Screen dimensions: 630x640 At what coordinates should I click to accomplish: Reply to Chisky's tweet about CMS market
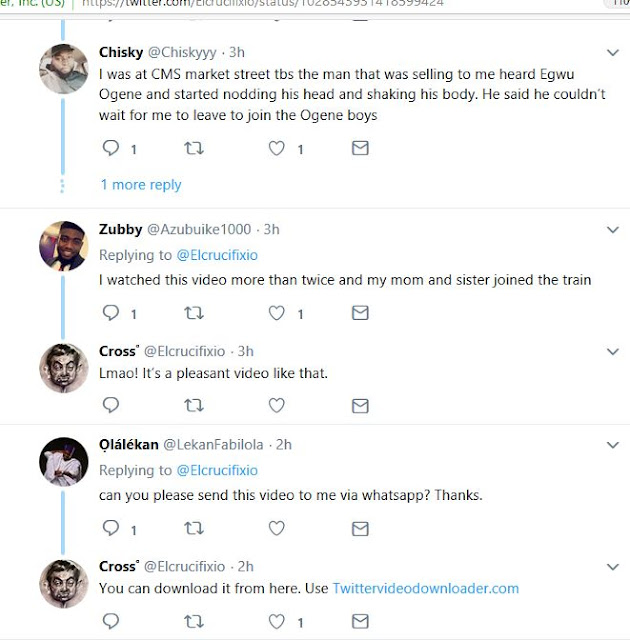(111, 148)
